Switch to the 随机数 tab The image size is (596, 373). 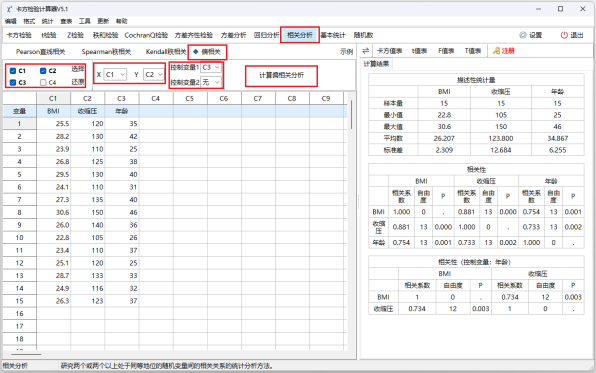click(x=363, y=35)
